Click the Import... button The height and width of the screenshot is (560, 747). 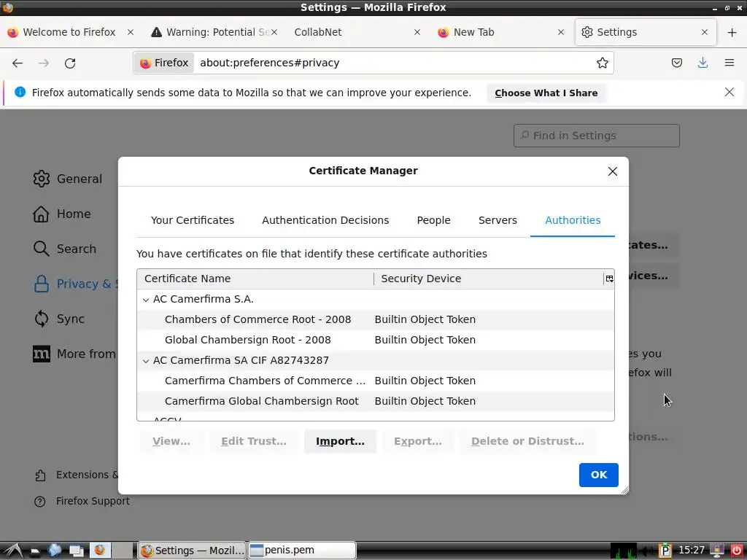click(x=340, y=441)
